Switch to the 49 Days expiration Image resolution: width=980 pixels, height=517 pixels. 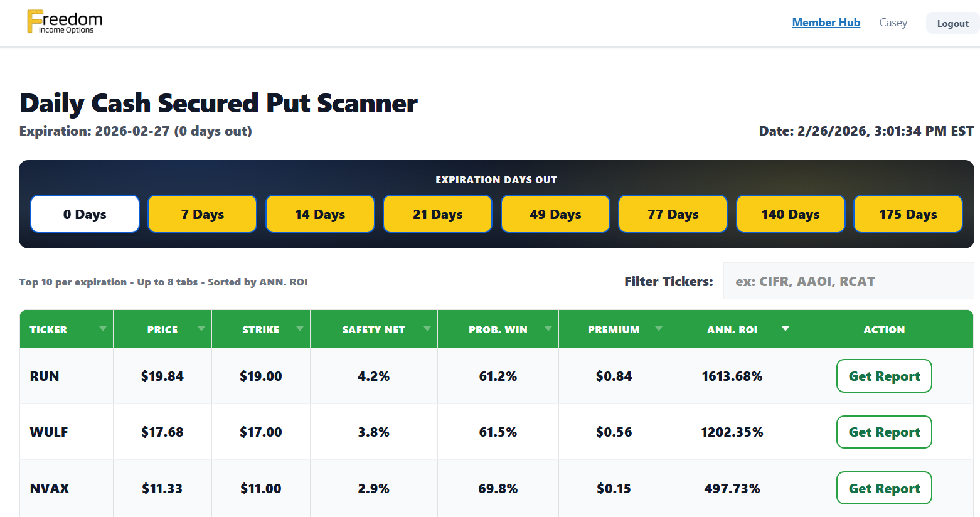pos(555,213)
